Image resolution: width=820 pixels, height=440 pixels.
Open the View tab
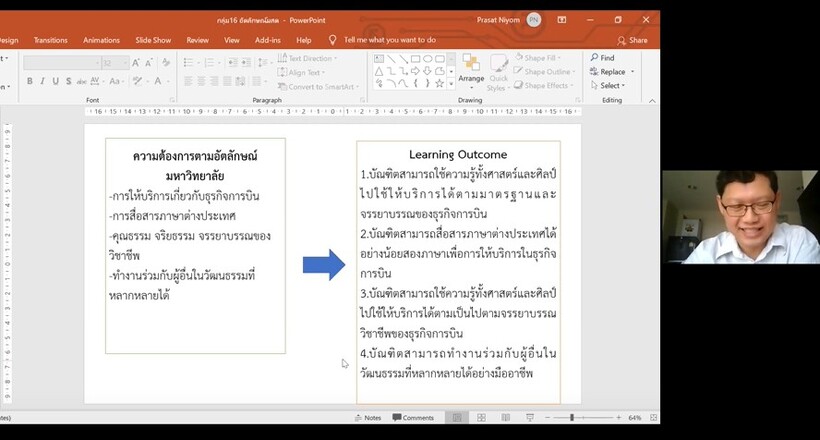point(232,40)
